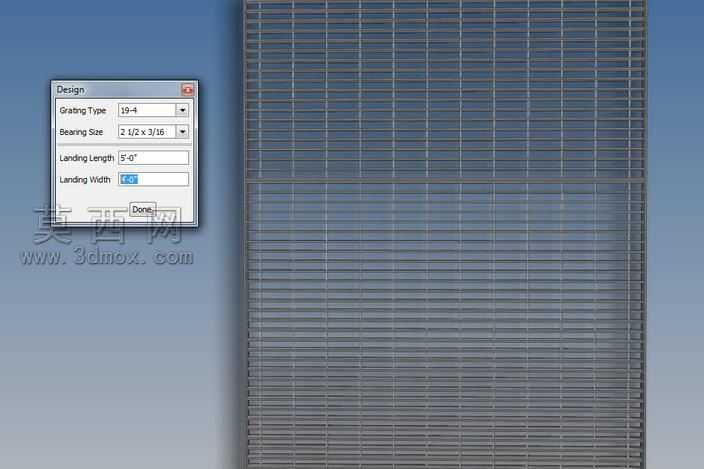Click the Landing Width input field

tap(154, 180)
